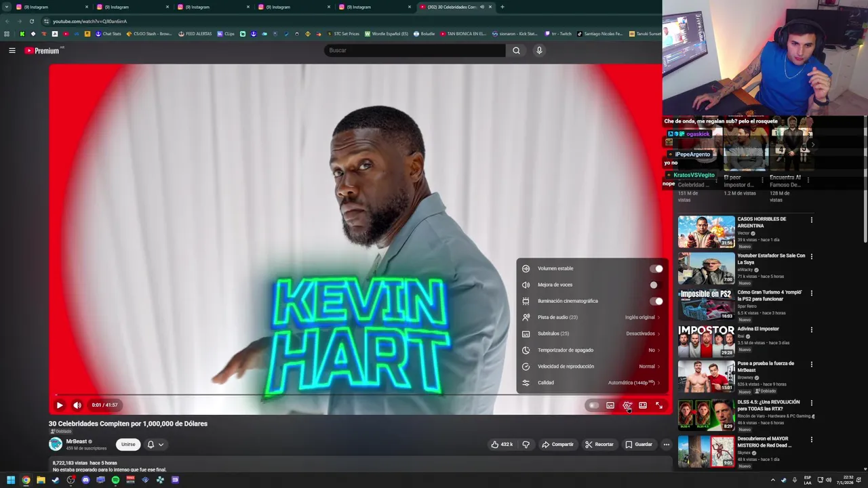868x488 pixels.
Task: Turn off Iluminación cinematográfica switch
Action: (656, 301)
